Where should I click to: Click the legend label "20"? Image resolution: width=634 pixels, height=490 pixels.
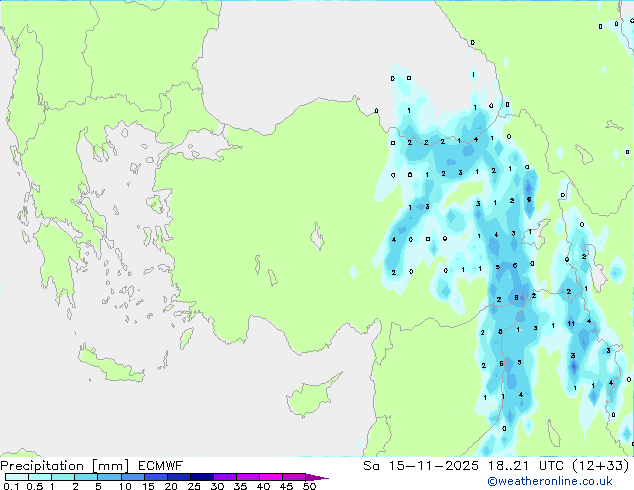[x=171, y=486]
